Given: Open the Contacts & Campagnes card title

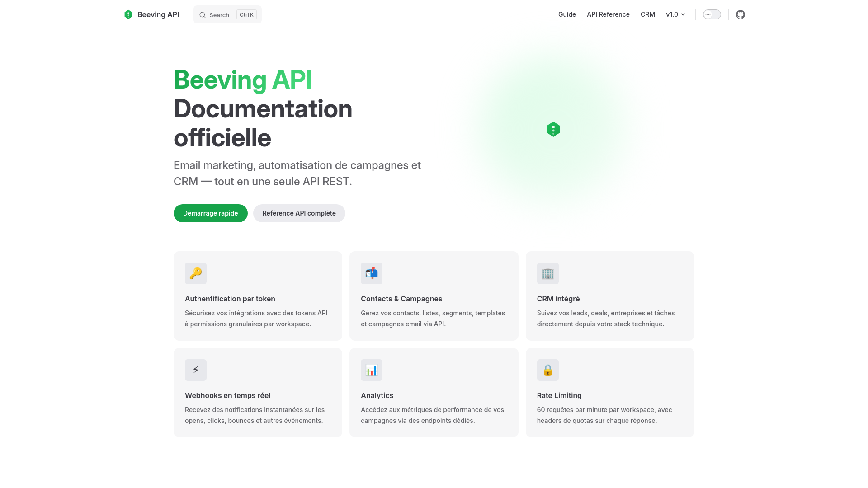Looking at the screenshot, I should pos(401,299).
